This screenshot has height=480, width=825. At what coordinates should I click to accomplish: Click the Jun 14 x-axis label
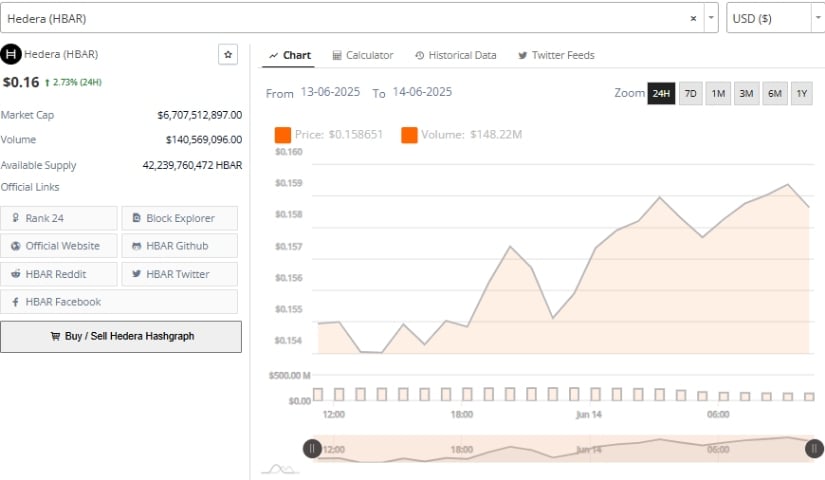point(589,414)
